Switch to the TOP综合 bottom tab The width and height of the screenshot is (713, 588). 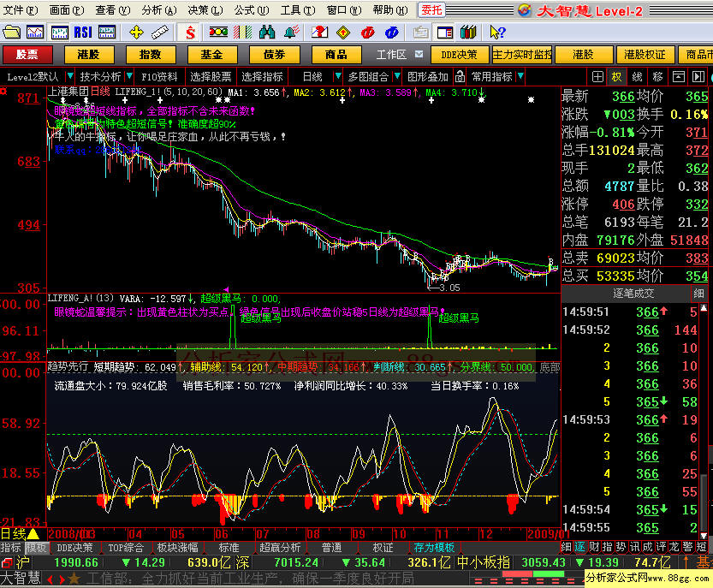(126, 548)
